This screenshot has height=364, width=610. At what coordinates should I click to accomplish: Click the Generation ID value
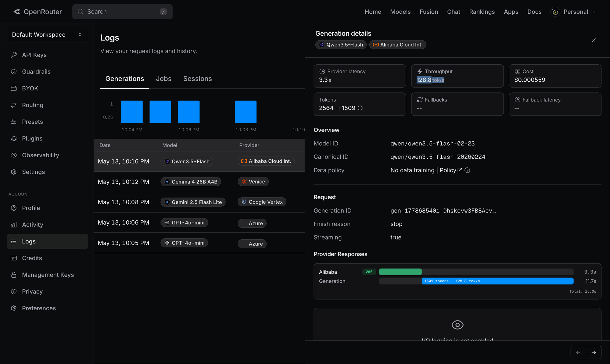(443, 211)
